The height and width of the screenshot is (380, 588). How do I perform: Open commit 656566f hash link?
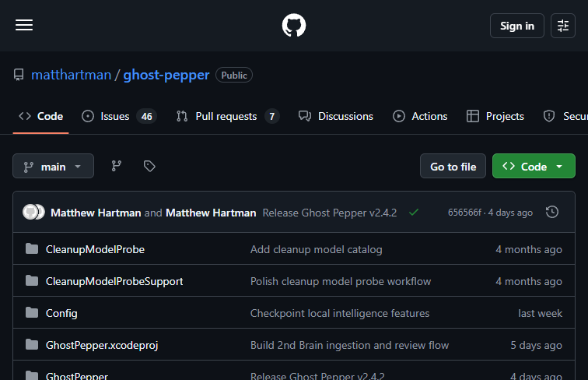pos(464,213)
